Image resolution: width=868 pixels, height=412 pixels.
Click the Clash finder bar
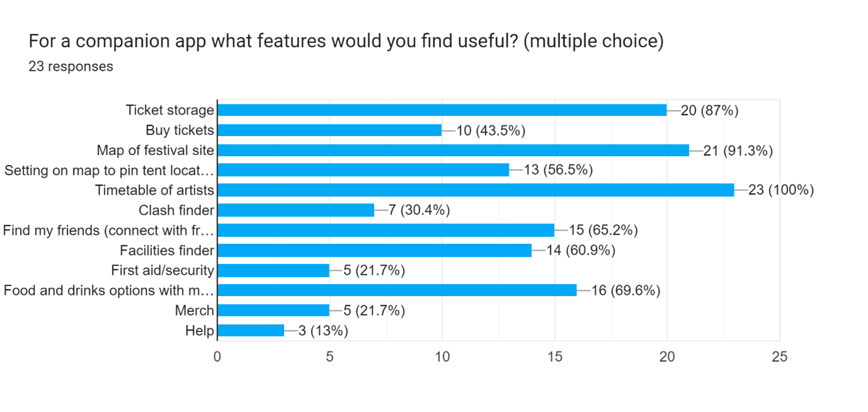pos(296,210)
